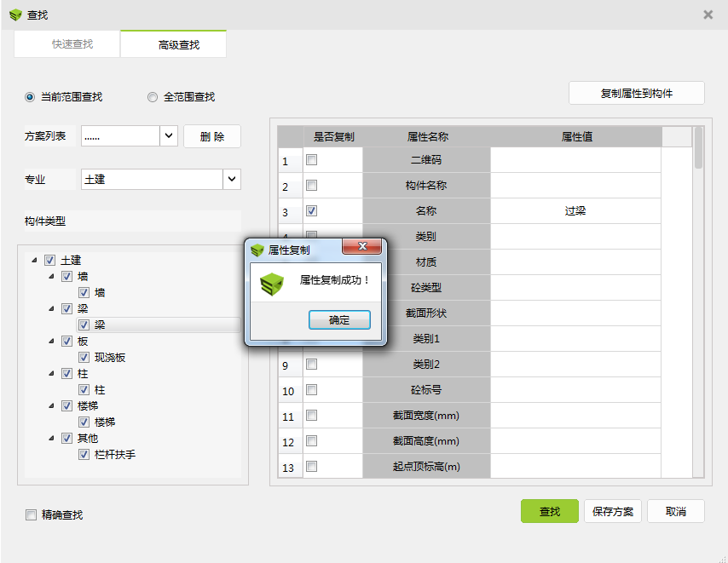728x563 pixels.
Task: Collapse the 柱 parent node
Action: click(x=51, y=374)
